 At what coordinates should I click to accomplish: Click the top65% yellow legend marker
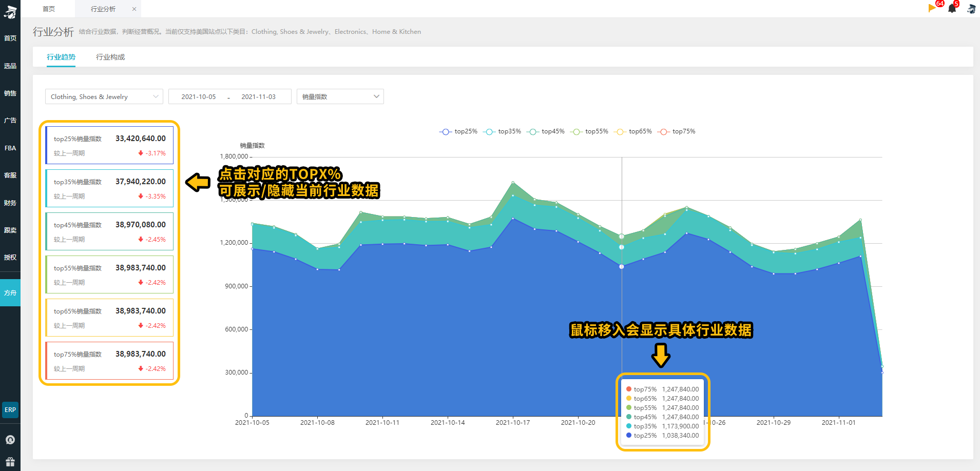620,132
